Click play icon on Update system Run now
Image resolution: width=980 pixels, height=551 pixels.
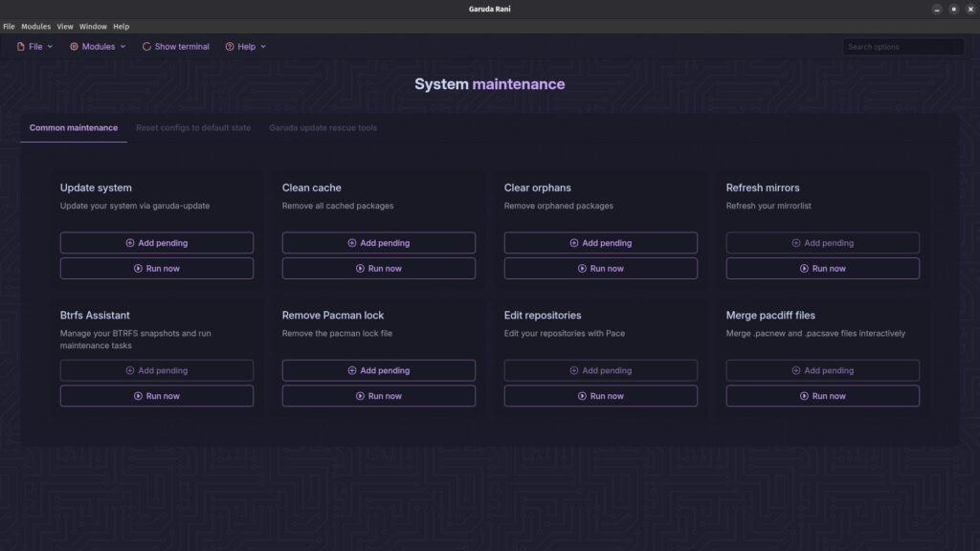coord(138,269)
